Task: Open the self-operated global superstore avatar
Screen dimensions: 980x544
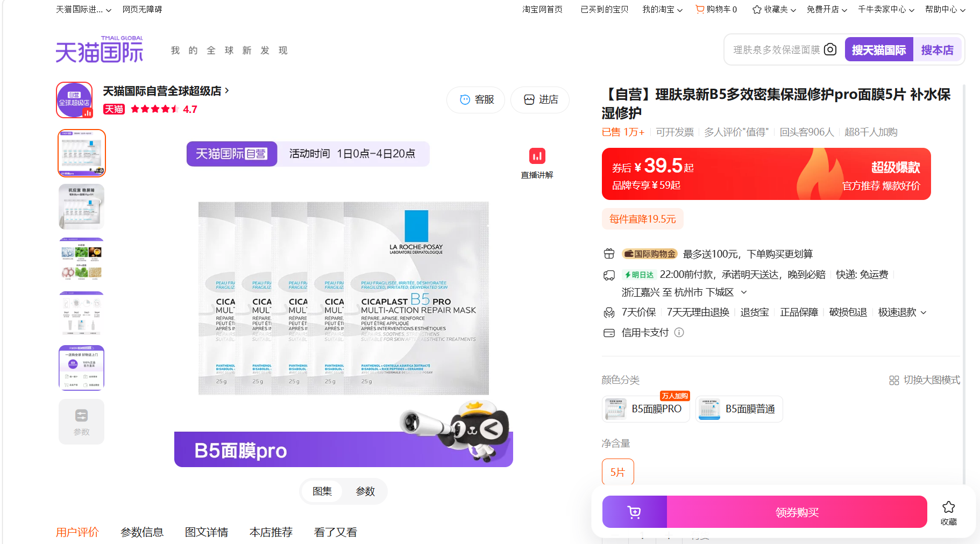Action: pos(74,100)
